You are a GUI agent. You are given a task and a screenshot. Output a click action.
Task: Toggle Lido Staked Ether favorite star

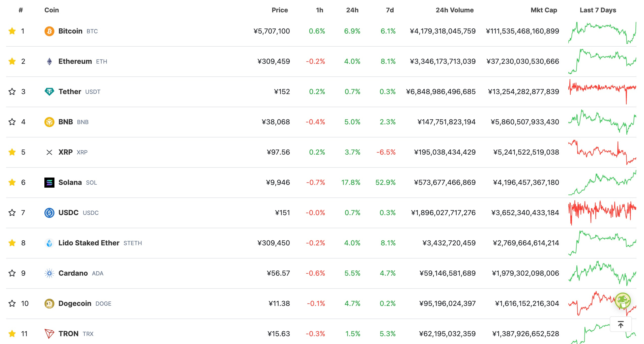coord(12,243)
